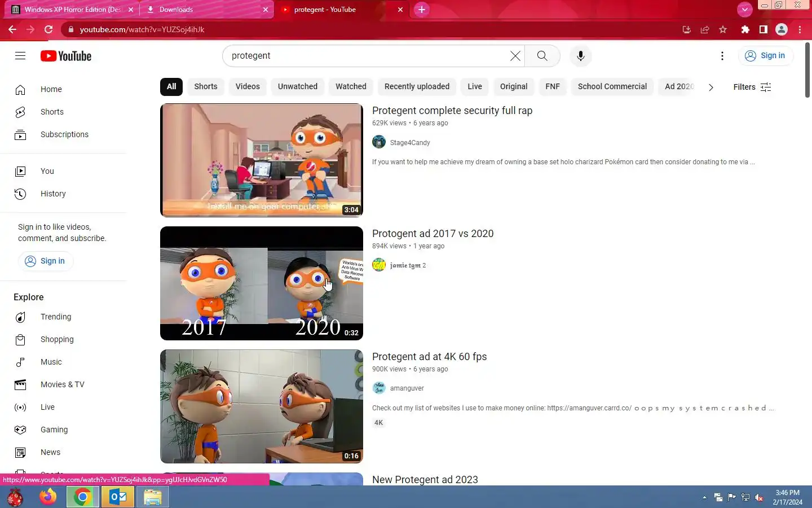Select the Shorts filter chip
The image size is (812, 508).
tap(206, 86)
